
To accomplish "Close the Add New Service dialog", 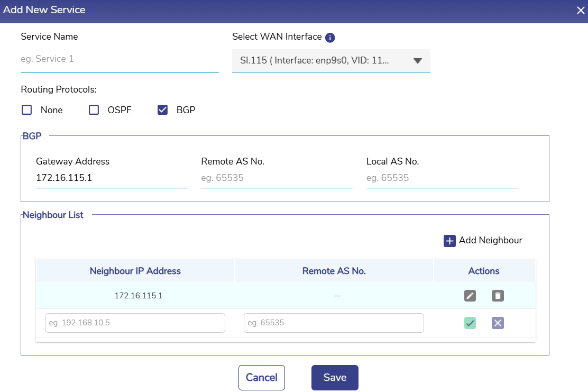I will coord(580,10).
